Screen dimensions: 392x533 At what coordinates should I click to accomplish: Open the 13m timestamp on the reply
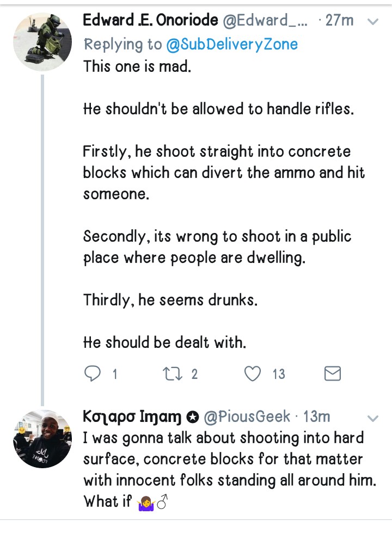316,417
